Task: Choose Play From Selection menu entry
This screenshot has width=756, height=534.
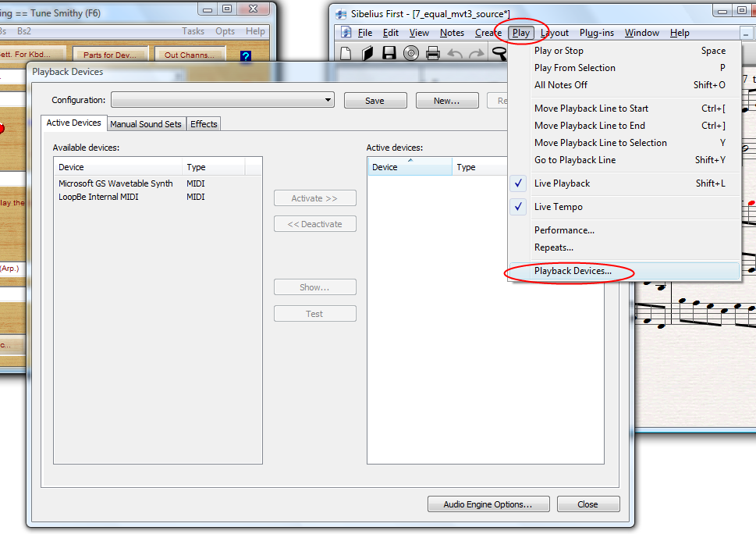Action: click(x=625, y=68)
